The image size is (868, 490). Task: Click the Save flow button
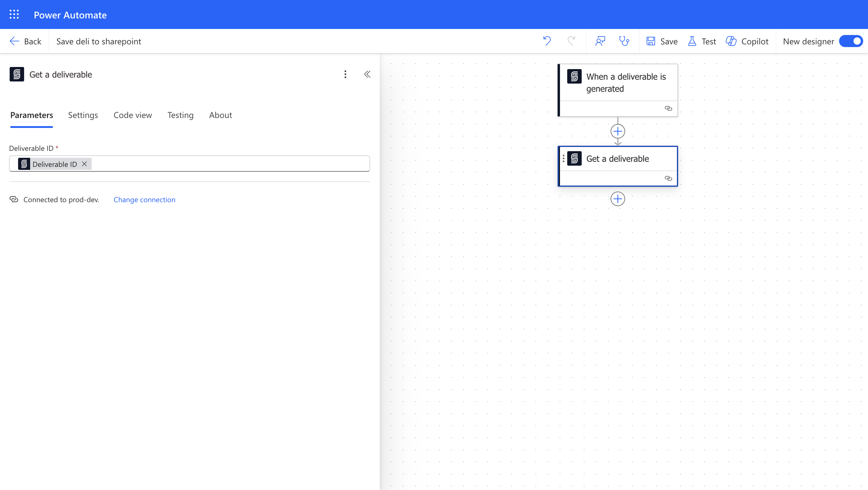tap(662, 41)
